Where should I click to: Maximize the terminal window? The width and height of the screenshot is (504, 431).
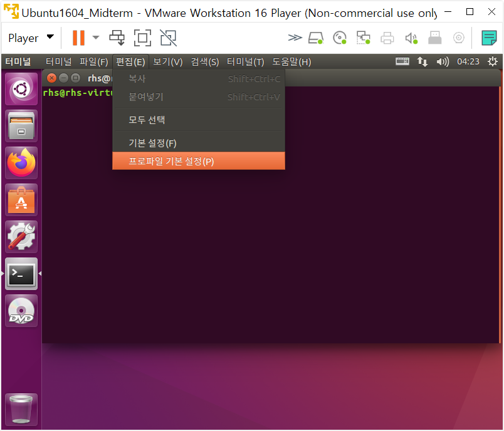(75, 78)
